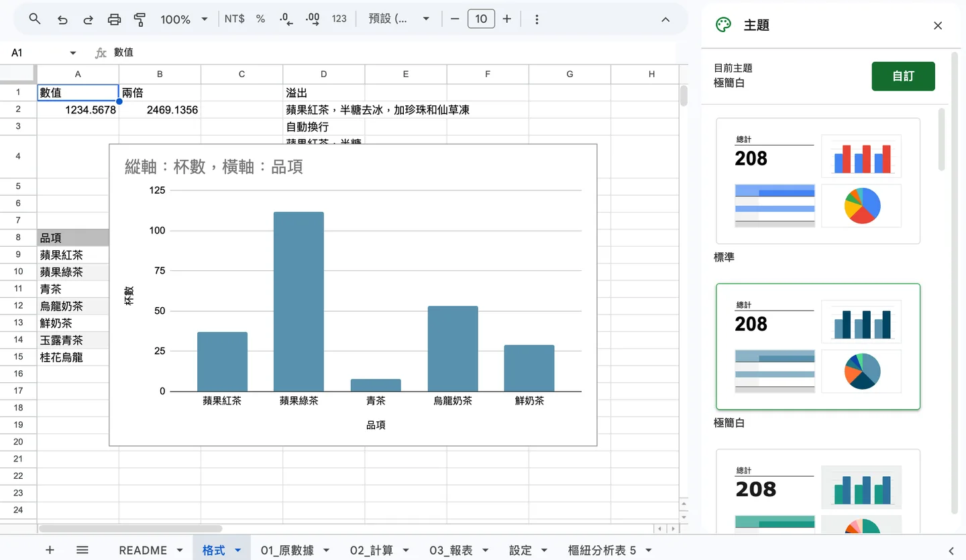Open more number formats (123)

coord(339,19)
